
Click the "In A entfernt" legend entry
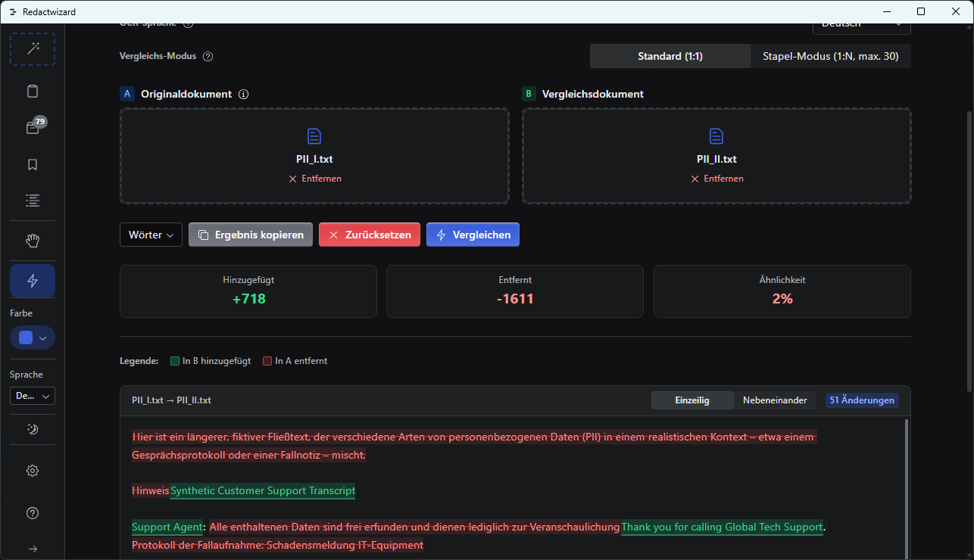[295, 361]
